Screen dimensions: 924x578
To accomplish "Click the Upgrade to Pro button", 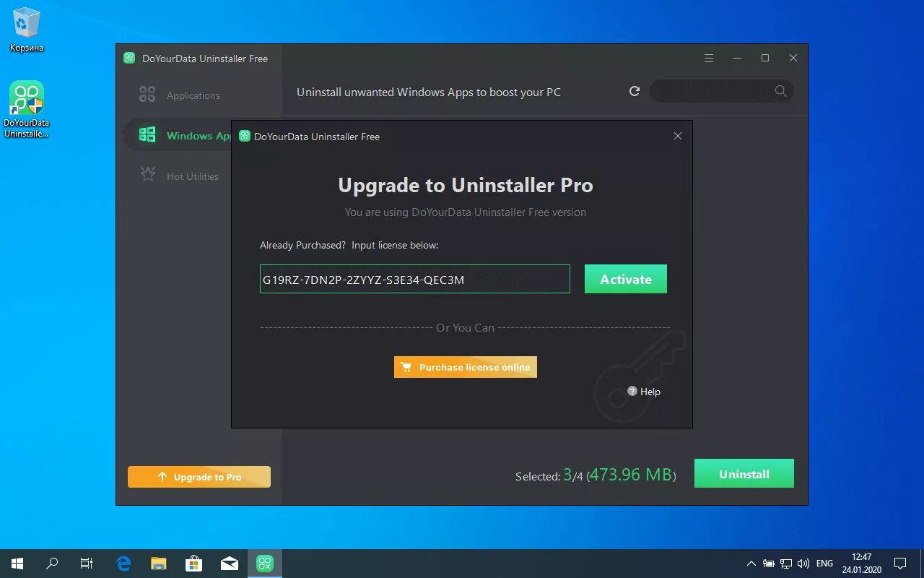I will point(199,477).
